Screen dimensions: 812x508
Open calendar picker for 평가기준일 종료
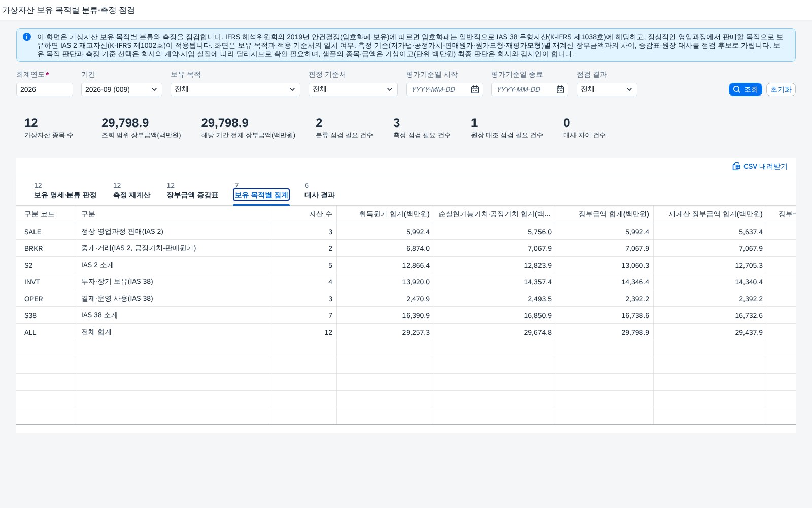tap(560, 89)
